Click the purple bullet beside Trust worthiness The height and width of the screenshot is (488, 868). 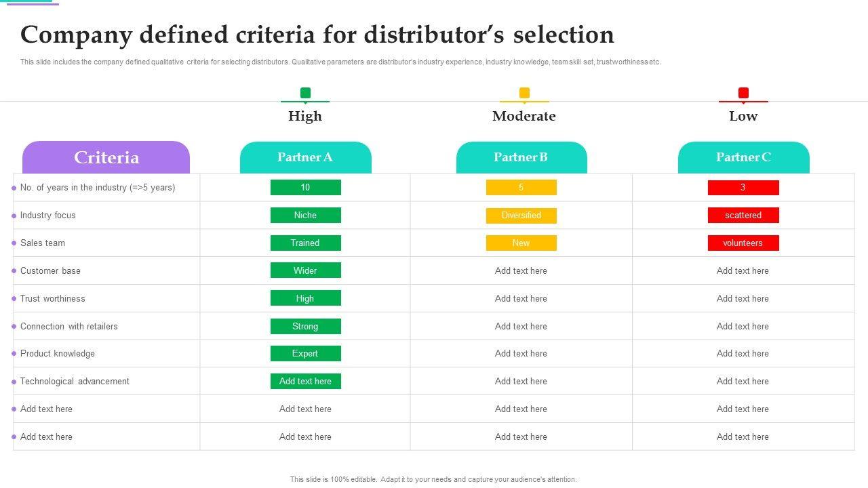click(x=14, y=299)
